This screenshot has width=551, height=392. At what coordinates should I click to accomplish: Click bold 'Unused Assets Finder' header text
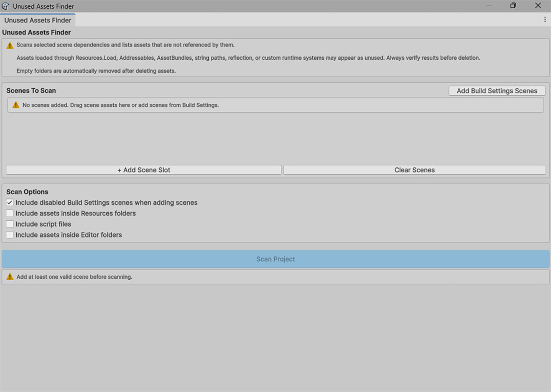click(x=37, y=32)
